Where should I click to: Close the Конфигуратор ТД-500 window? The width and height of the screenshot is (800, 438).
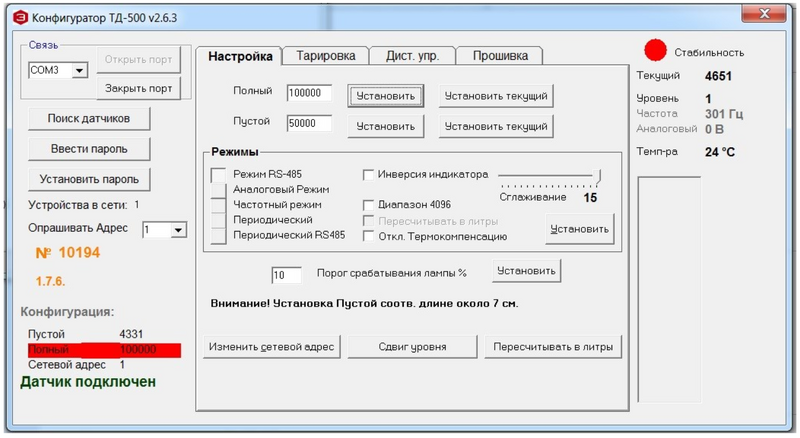click(764, 14)
